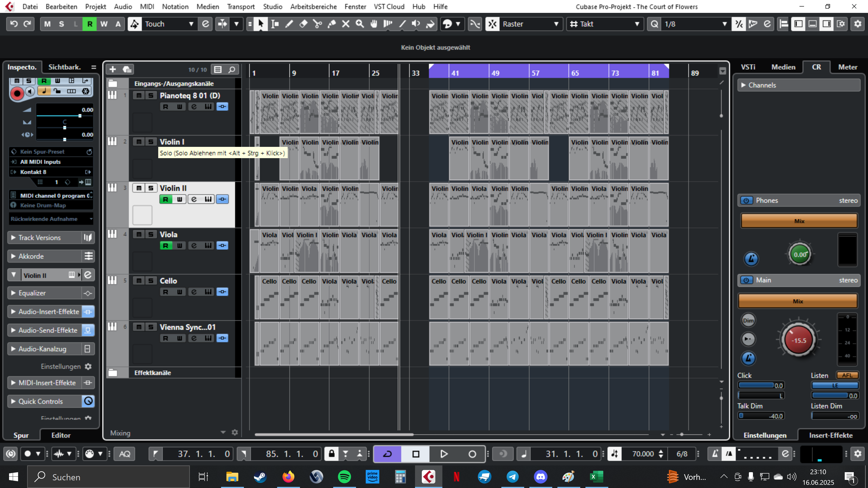The height and width of the screenshot is (488, 868).
Task: Open the MIDI menu
Action: (147, 6)
